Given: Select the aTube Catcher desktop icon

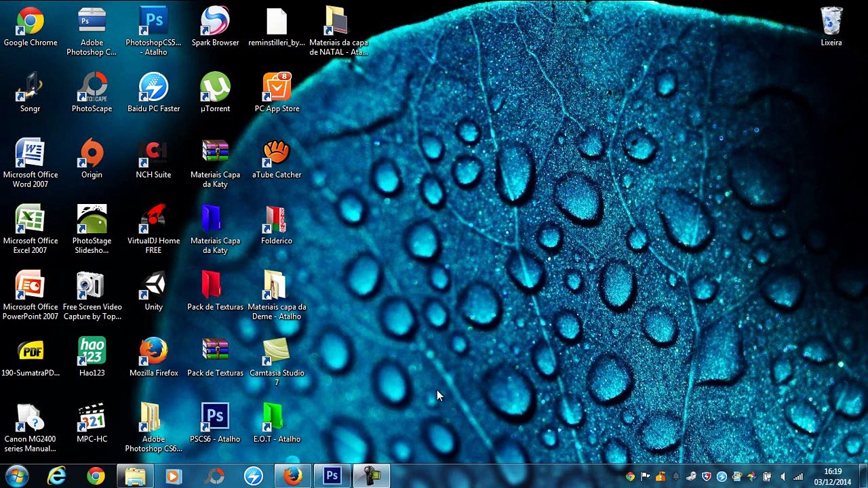Looking at the screenshot, I should point(277,159).
